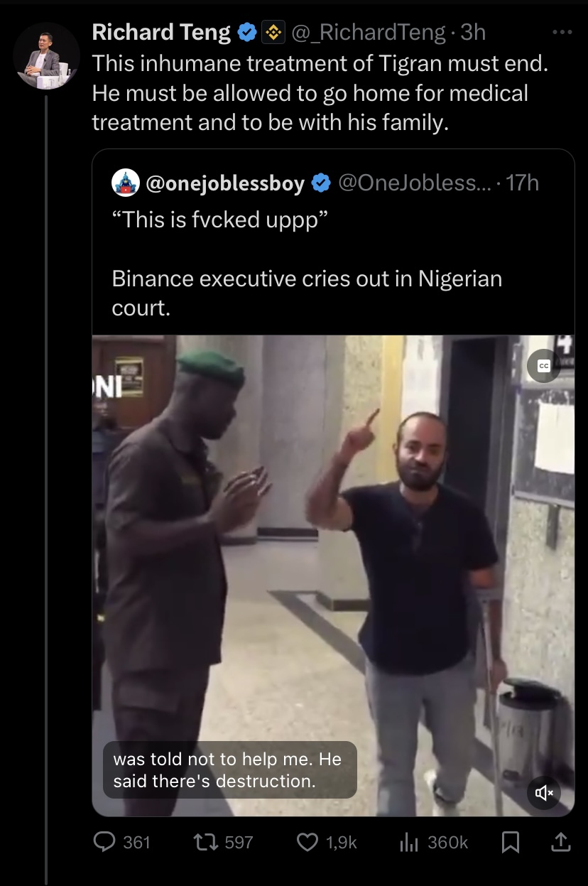This screenshot has height=886, width=588.
Task: Click the Binance affiliation badge icon
Action: tap(274, 33)
